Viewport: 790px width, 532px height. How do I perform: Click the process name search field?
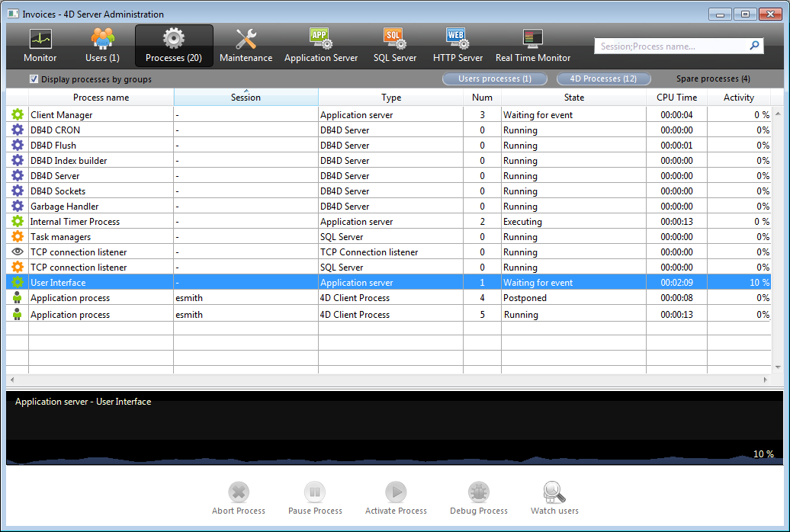click(x=671, y=46)
